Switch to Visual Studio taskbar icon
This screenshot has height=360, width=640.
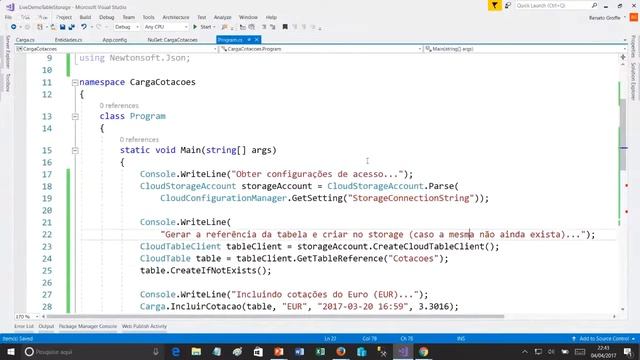(x=403, y=351)
